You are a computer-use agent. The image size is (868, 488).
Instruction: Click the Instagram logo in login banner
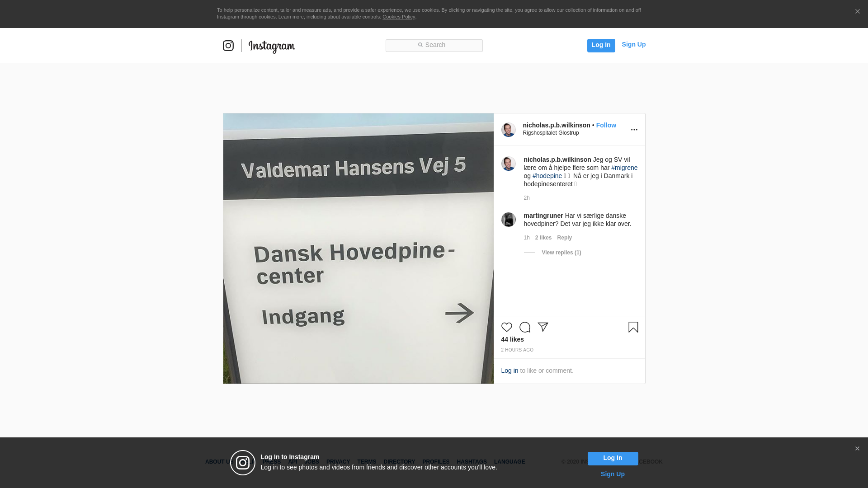click(x=243, y=463)
